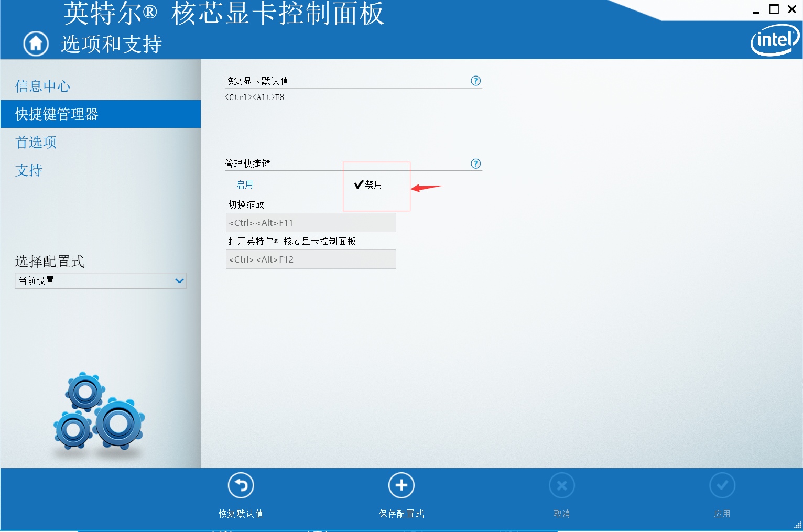
Task: Click the Ctrl Alt F12 hotkey field
Action: (311, 259)
